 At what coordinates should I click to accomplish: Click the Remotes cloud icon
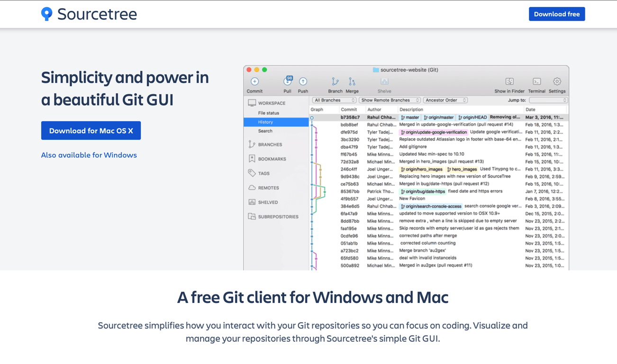tap(252, 188)
